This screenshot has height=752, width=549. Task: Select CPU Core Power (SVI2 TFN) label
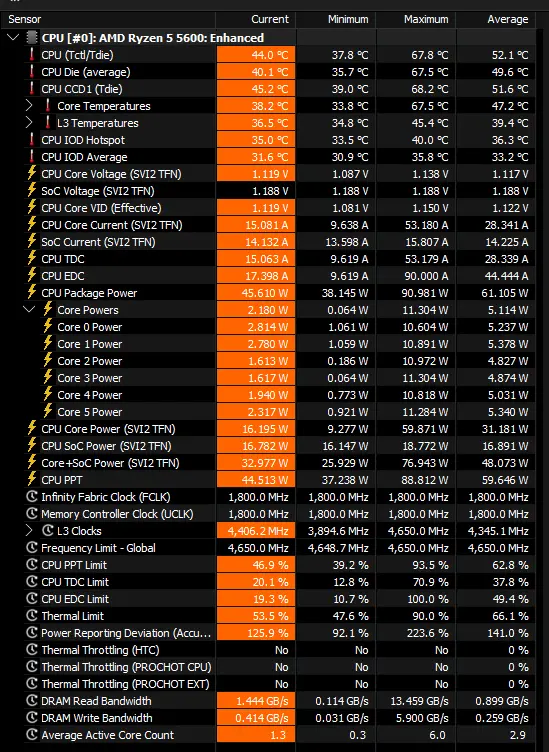pyautogui.click(x=108, y=429)
